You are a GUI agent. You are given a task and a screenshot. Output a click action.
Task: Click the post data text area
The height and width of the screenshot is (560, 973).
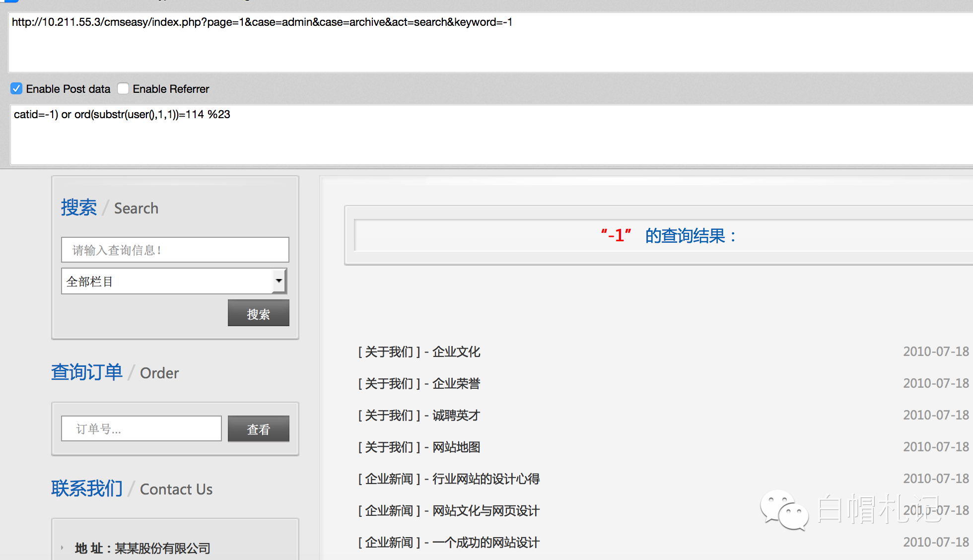491,135
